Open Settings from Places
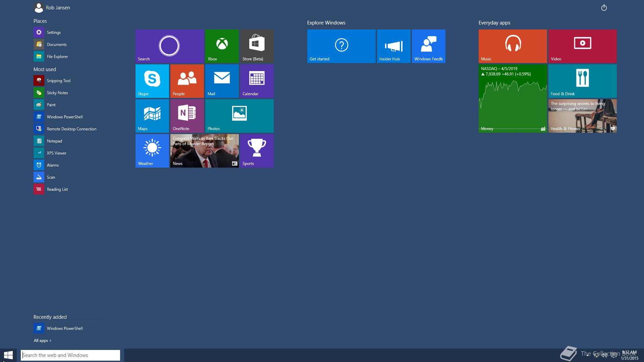644x362 pixels. click(x=67, y=32)
